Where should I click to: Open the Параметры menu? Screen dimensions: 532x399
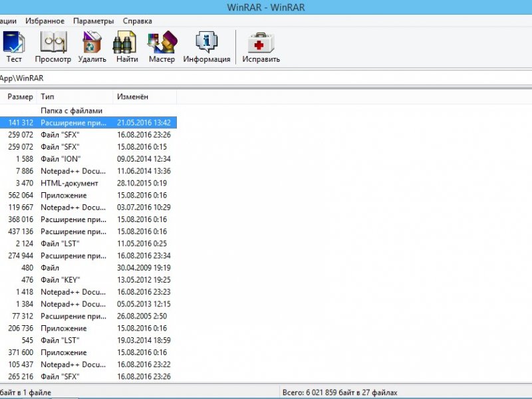(x=93, y=21)
